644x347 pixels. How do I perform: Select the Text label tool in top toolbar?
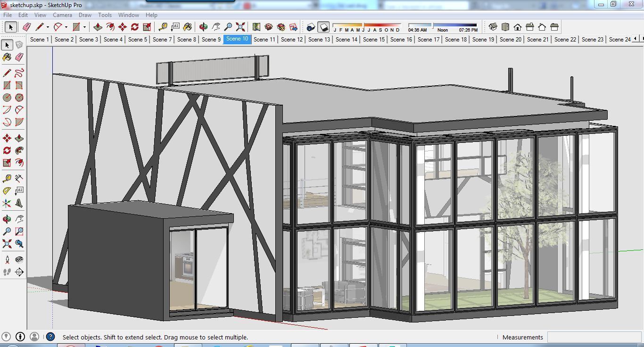(x=175, y=27)
